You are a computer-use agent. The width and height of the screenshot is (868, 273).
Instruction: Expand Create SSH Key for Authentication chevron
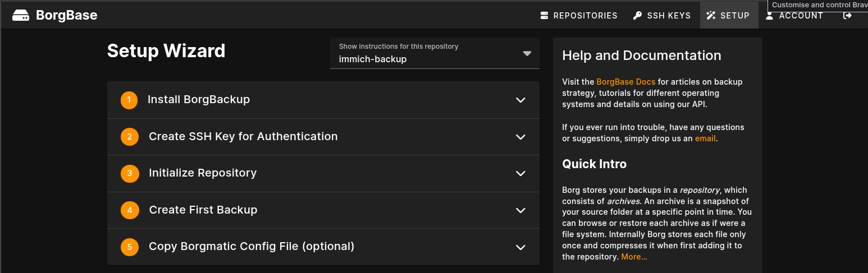click(x=520, y=137)
